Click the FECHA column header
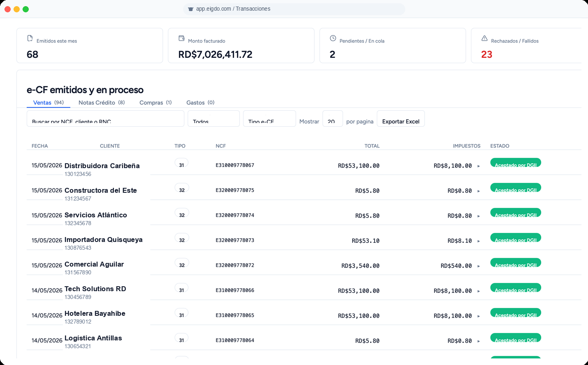 pos(40,146)
